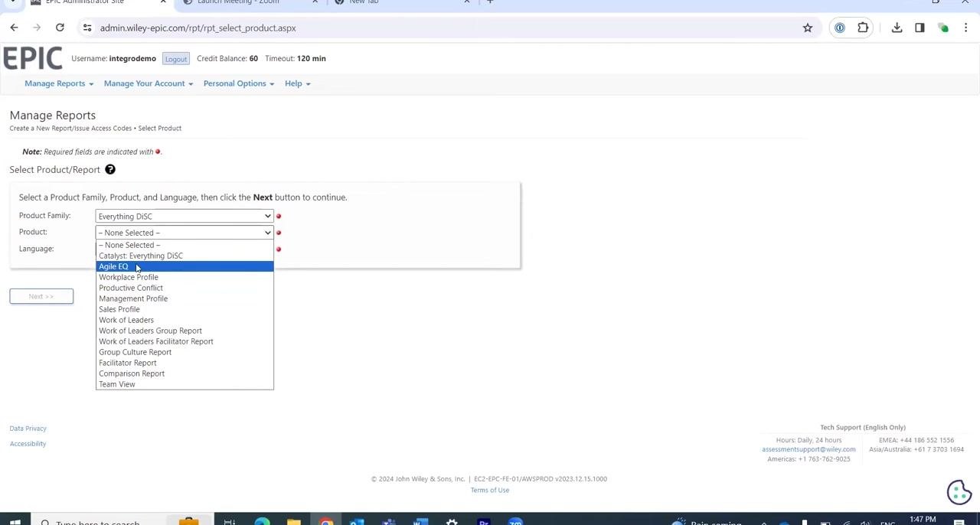980x525 pixels.
Task: Select the Workplace Profile option
Action: click(185, 277)
